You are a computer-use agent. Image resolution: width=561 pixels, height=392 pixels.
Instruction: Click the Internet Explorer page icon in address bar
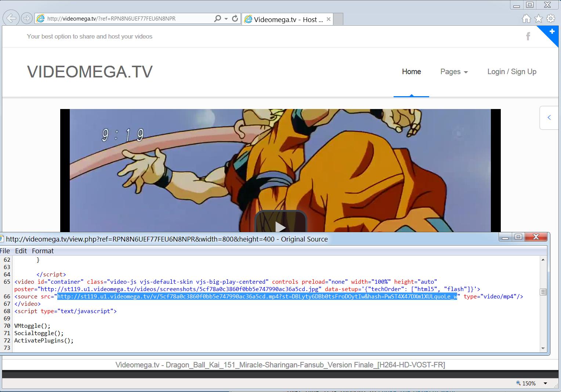click(40, 18)
